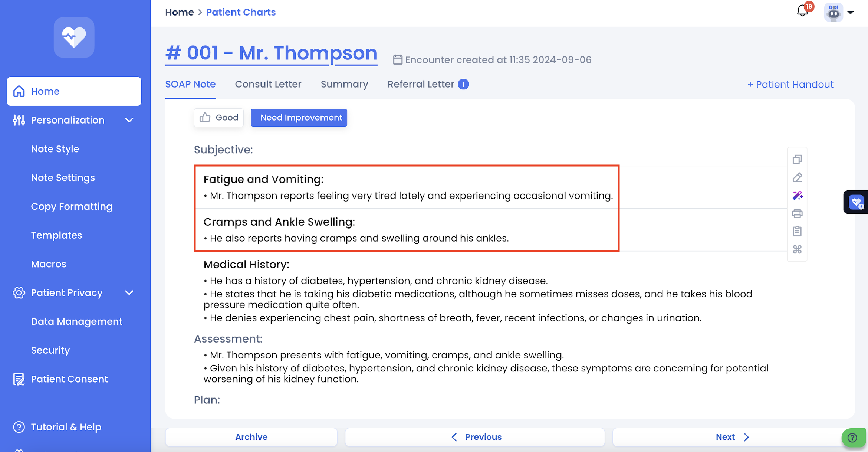Image resolution: width=868 pixels, height=452 pixels.
Task: Collapse the Patient Privacy section
Action: coord(129,293)
